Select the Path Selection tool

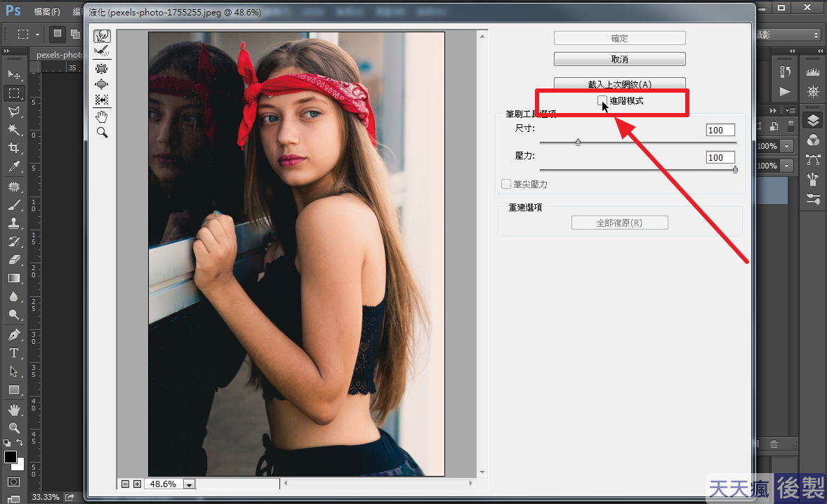14,371
